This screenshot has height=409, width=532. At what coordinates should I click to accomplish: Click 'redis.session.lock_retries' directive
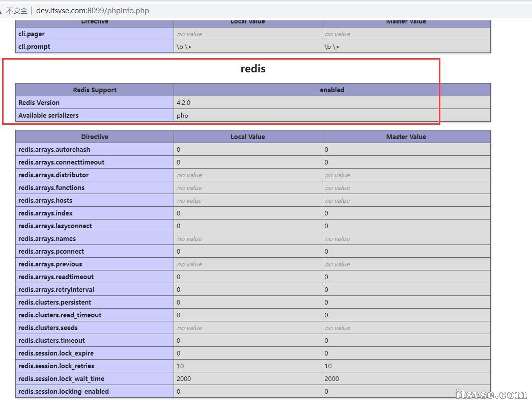click(95, 366)
